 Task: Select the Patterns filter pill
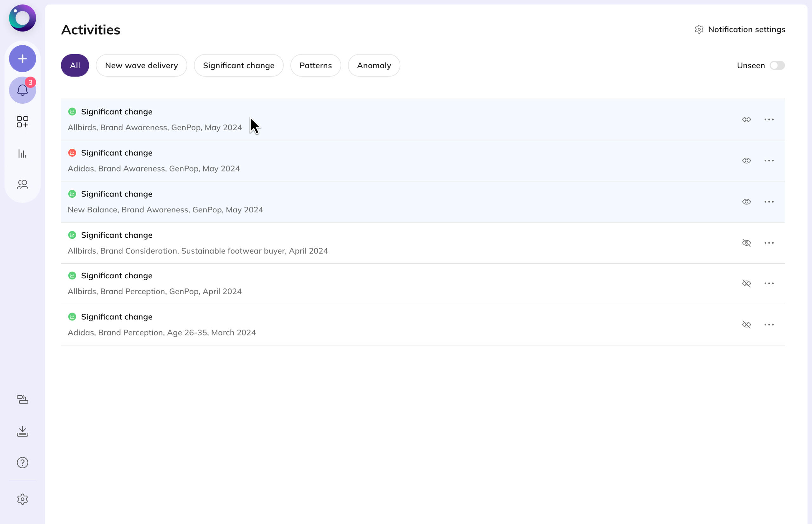[x=315, y=65]
